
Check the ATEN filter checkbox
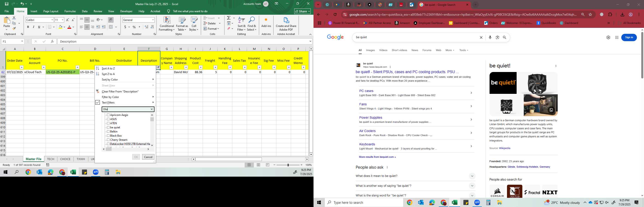coord(108,123)
